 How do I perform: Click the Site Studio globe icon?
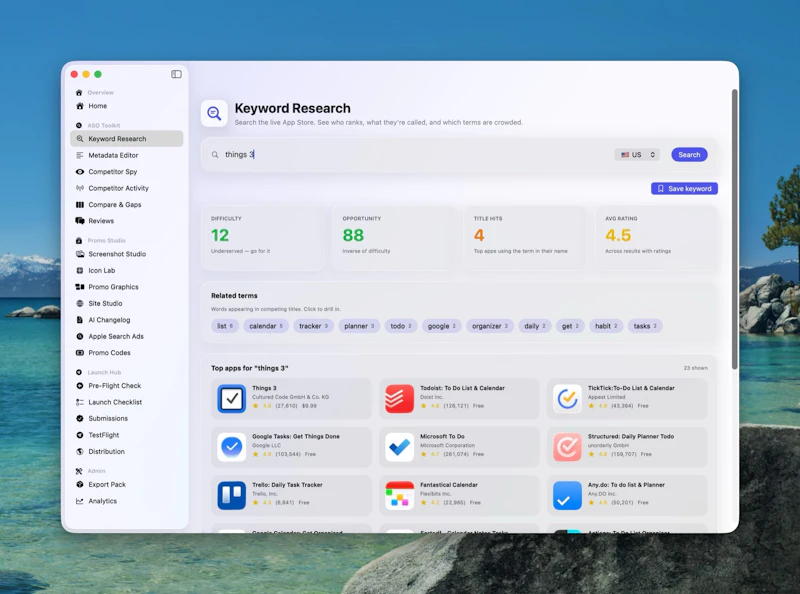coord(80,303)
